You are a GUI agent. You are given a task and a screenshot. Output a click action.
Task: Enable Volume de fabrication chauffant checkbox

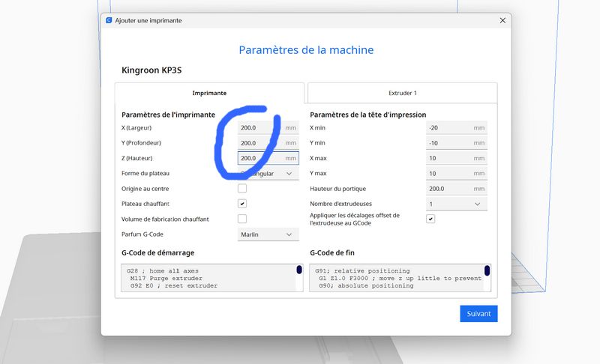coord(242,219)
